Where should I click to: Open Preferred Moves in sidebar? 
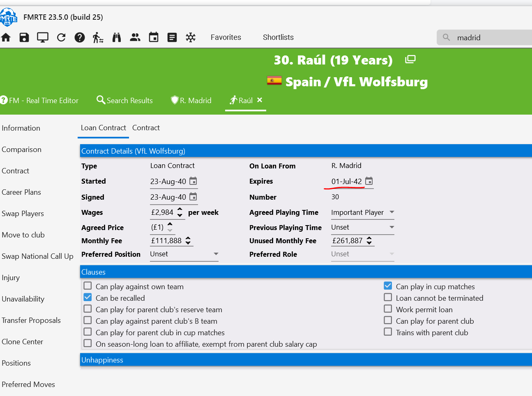(28, 384)
